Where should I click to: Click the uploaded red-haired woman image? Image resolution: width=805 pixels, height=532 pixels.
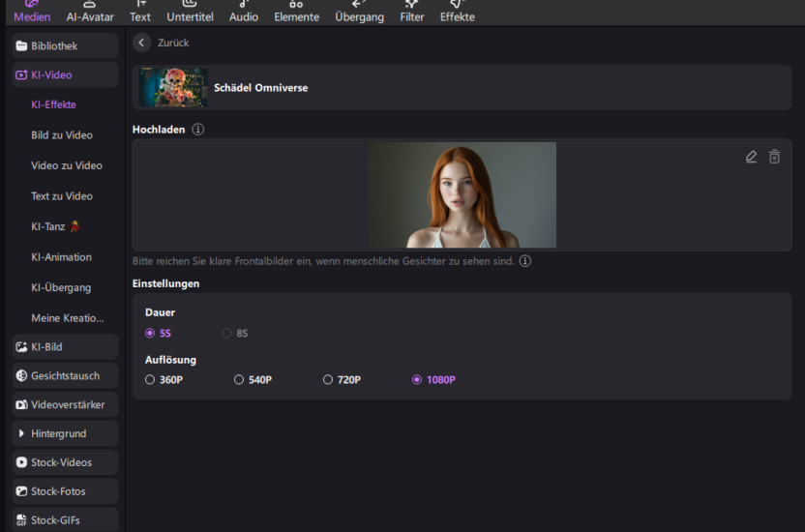click(462, 194)
